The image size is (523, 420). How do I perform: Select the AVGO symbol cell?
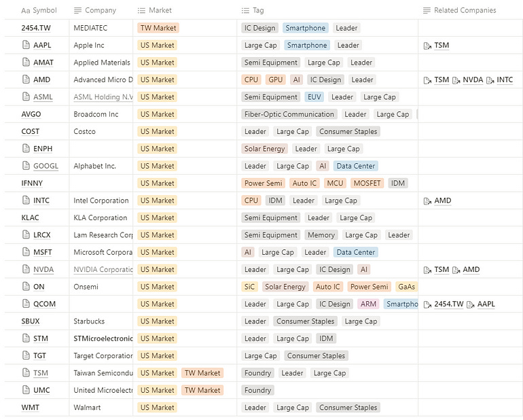tap(37, 114)
